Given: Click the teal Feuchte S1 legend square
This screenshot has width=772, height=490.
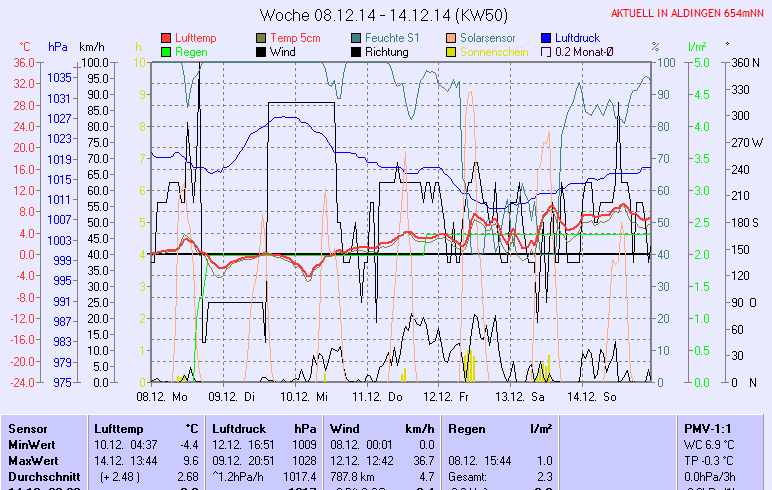Looking at the screenshot, I should point(357,38).
